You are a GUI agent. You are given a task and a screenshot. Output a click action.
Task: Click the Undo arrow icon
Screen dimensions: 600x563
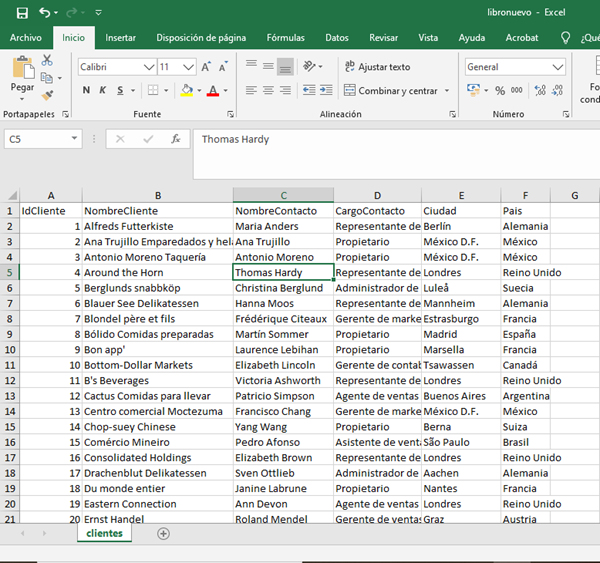(x=44, y=13)
